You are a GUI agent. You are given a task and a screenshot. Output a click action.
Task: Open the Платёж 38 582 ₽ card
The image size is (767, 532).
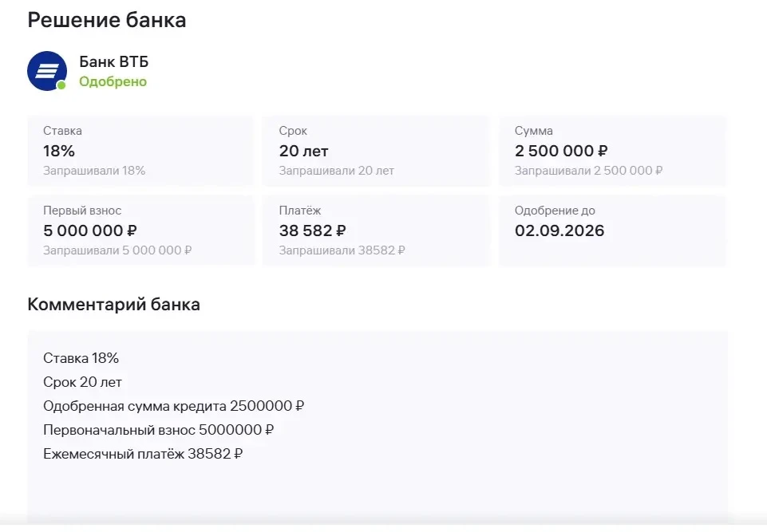click(x=377, y=231)
